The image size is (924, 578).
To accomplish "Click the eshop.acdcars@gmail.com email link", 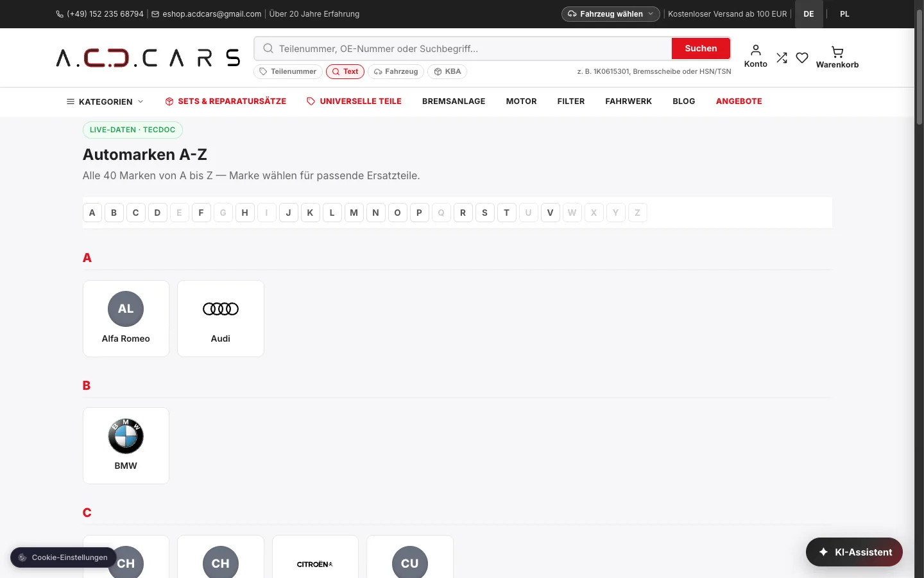I will tap(207, 14).
